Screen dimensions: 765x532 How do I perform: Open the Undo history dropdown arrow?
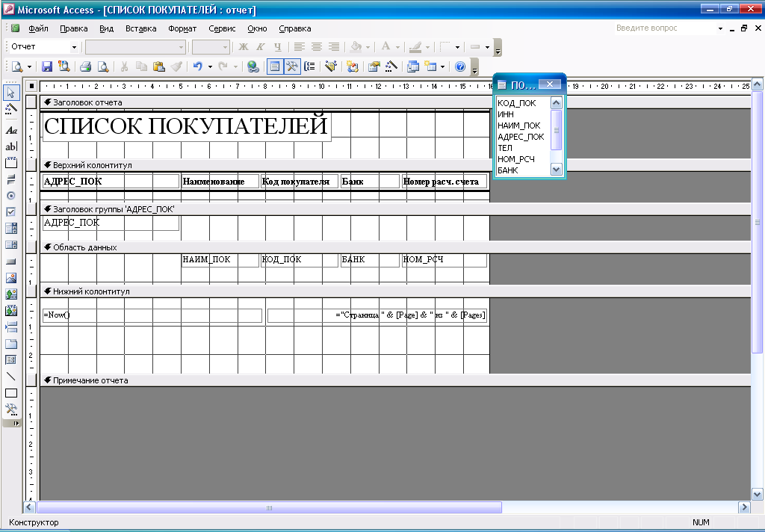(x=210, y=66)
